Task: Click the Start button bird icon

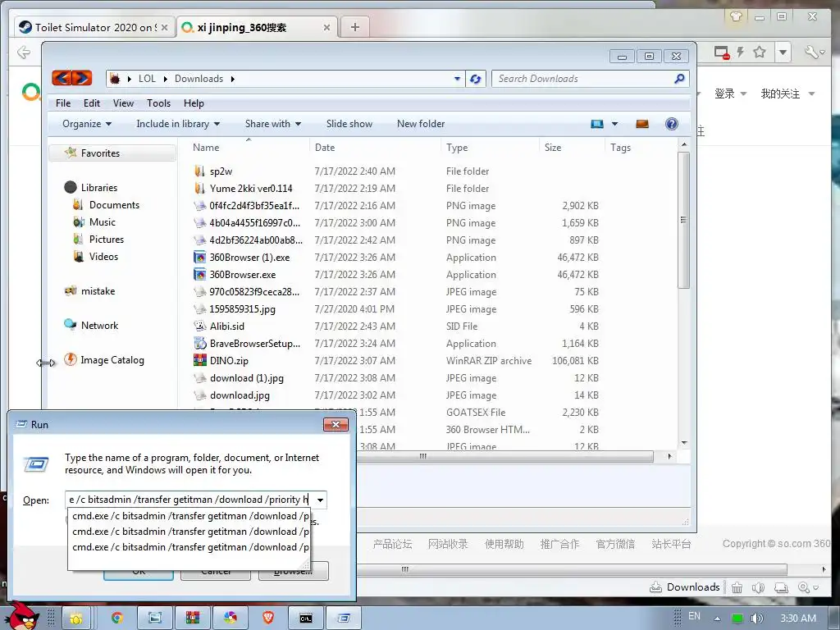Action: coord(23,616)
